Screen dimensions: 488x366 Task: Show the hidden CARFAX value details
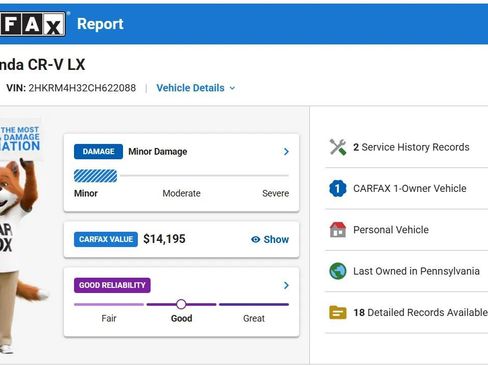(270, 239)
